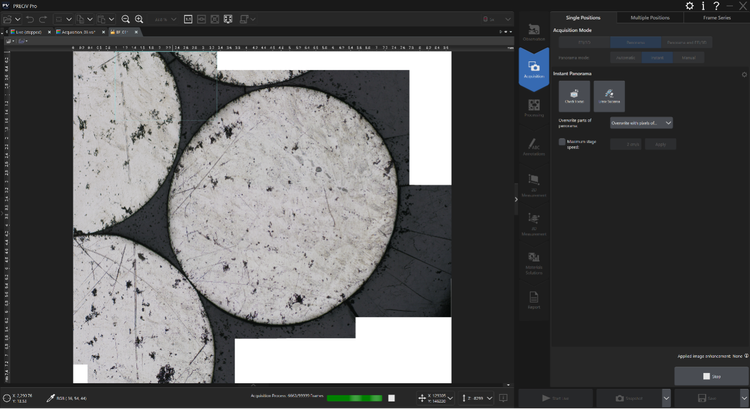The image size is (750, 410).
Task: Click the Instant Panorama settings gear
Action: 743,74
